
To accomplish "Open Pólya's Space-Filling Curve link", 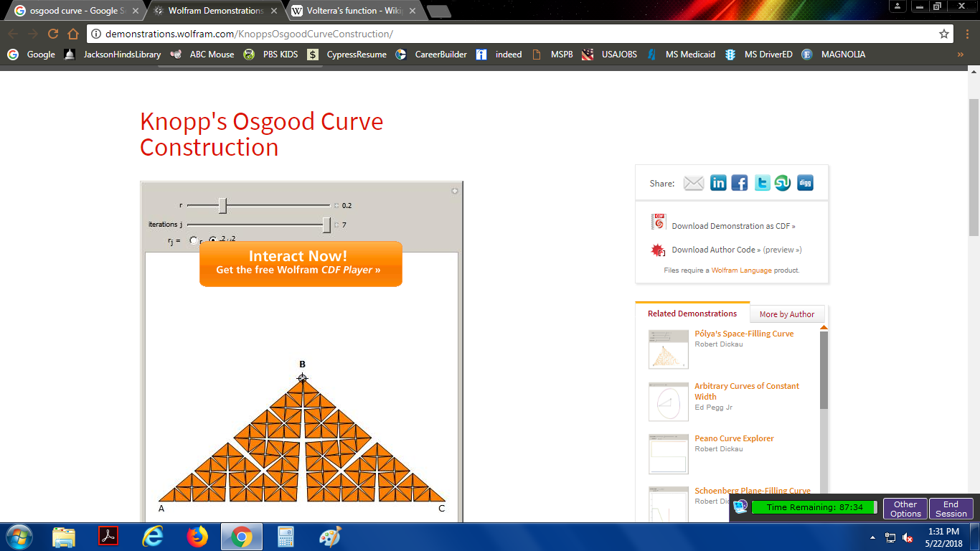I will pyautogui.click(x=744, y=334).
